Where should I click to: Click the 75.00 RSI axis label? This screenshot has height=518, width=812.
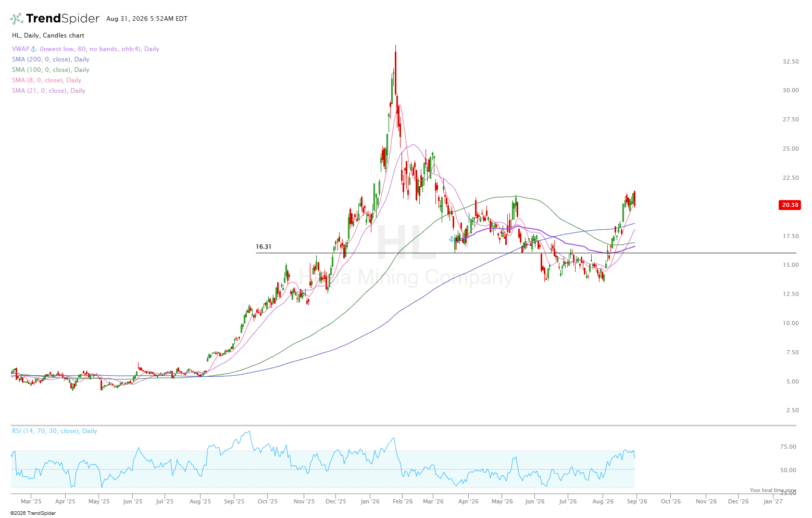tap(788, 447)
